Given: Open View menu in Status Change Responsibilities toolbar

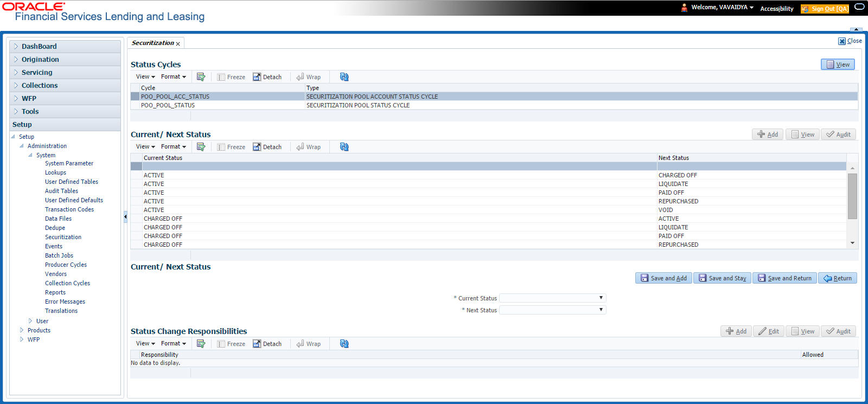Looking at the screenshot, I should tap(145, 344).
